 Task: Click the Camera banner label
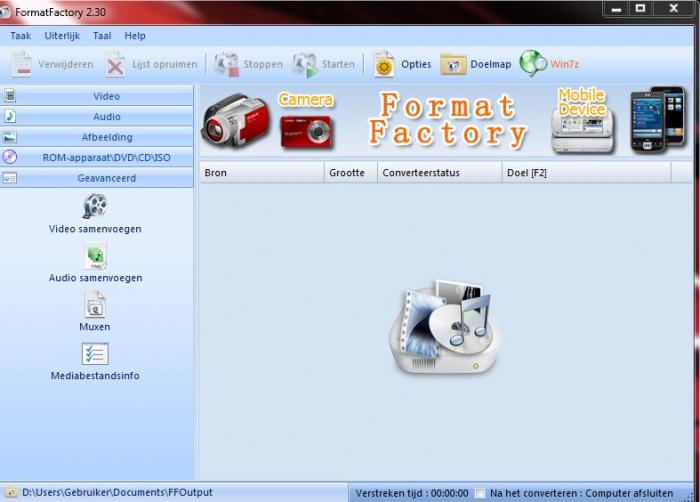[x=306, y=100]
